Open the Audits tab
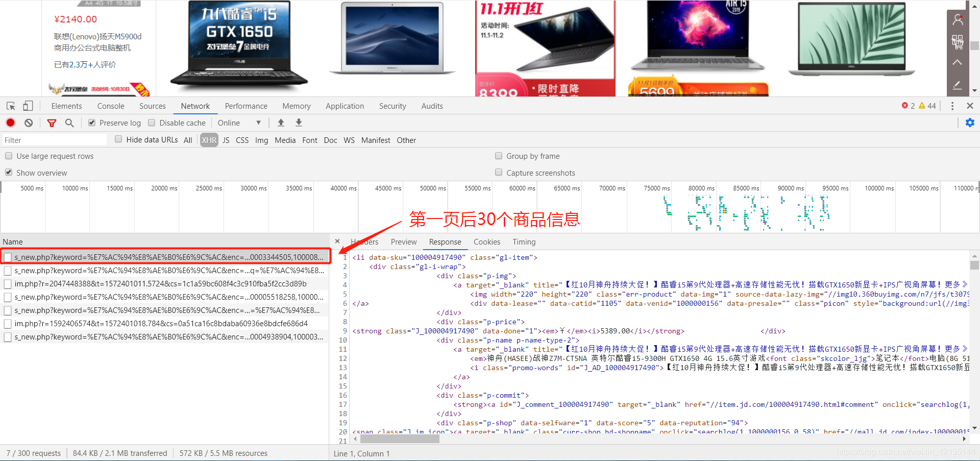The height and width of the screenshot is (461, 980). point(432,106)
